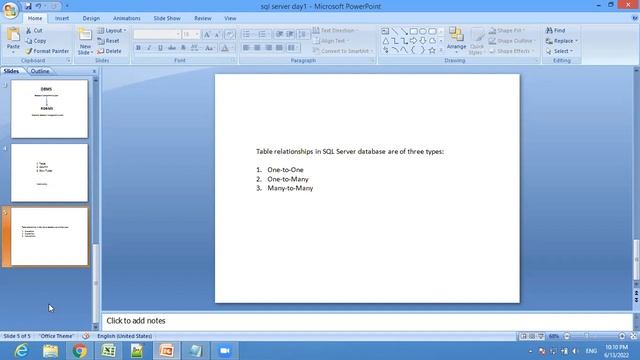
Task: Switch to the Animations tab
Action: (x=127, y=18)
